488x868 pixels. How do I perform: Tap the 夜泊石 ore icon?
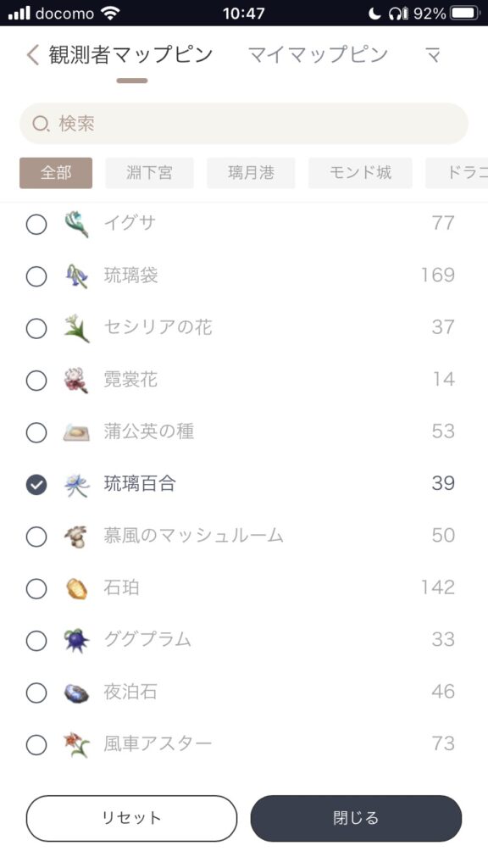point(76,693)
